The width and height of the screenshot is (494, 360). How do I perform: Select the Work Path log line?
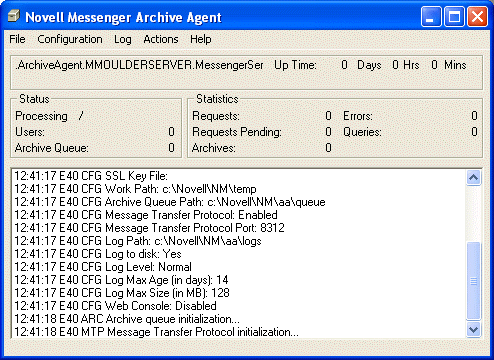click(x=135, y=189)
